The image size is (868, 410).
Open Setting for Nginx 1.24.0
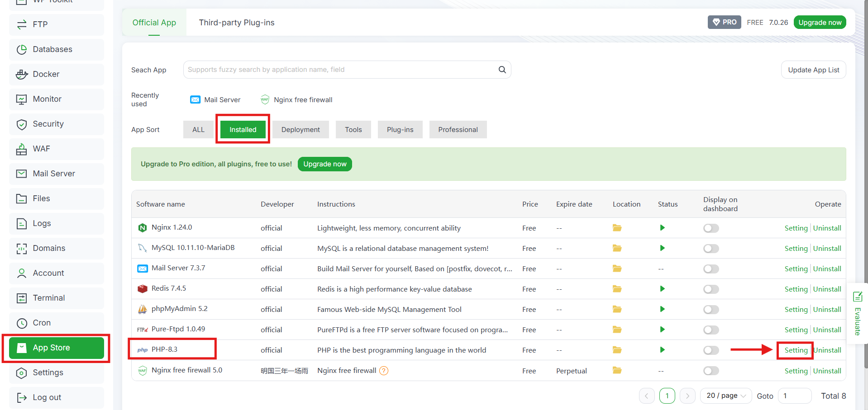coord(796,228)
